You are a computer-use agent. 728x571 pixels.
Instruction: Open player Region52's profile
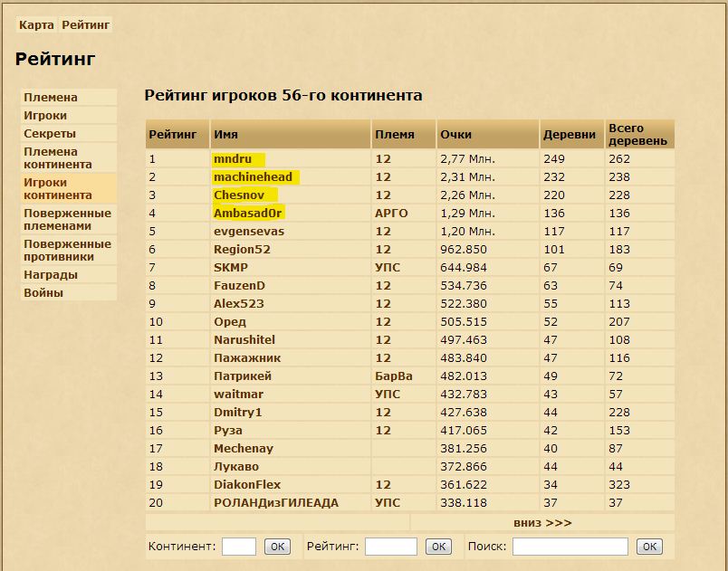242,250
